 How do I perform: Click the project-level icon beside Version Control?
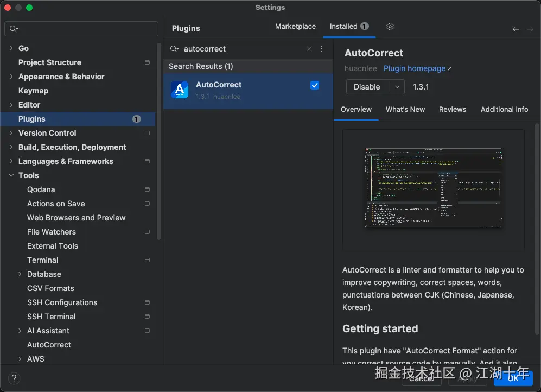148,133
